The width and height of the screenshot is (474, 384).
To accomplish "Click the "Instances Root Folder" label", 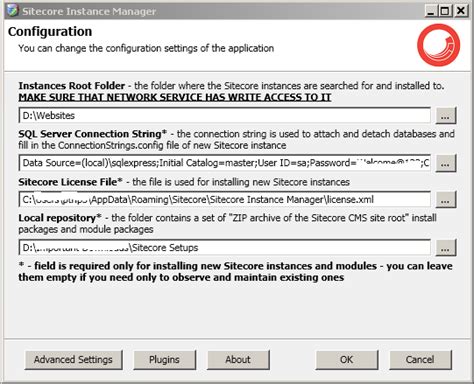I will [x=72, y=86].
